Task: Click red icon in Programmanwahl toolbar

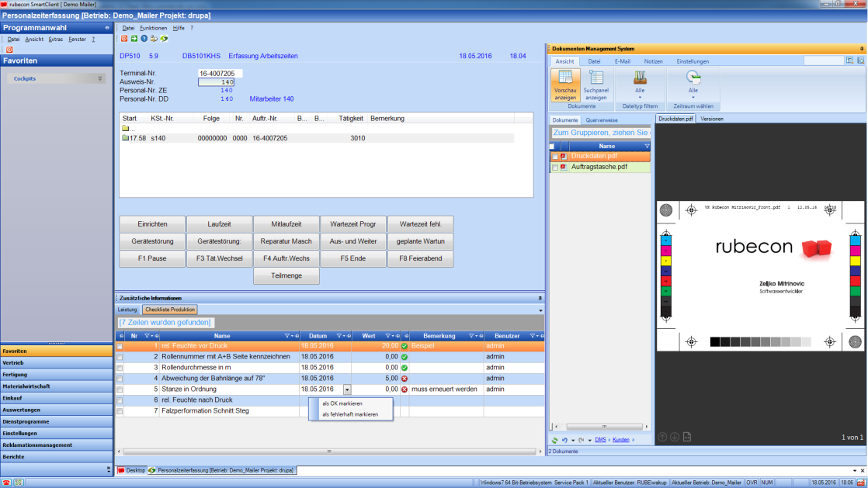Action: [x=9, y=50]
